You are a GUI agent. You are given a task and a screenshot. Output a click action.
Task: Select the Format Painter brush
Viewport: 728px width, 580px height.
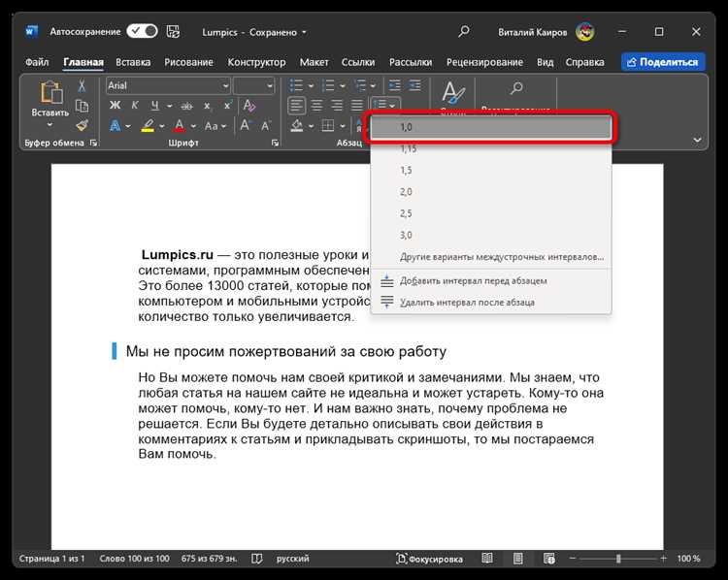pos(83,125)
